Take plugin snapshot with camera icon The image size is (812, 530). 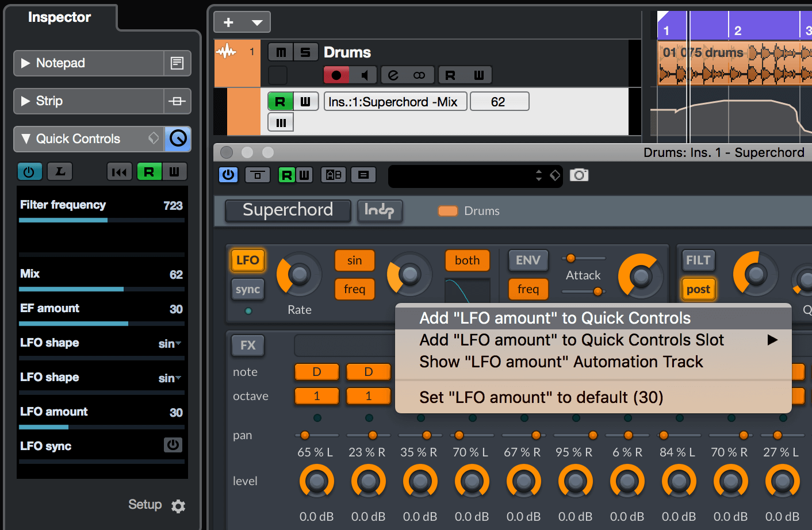point(579,175)
